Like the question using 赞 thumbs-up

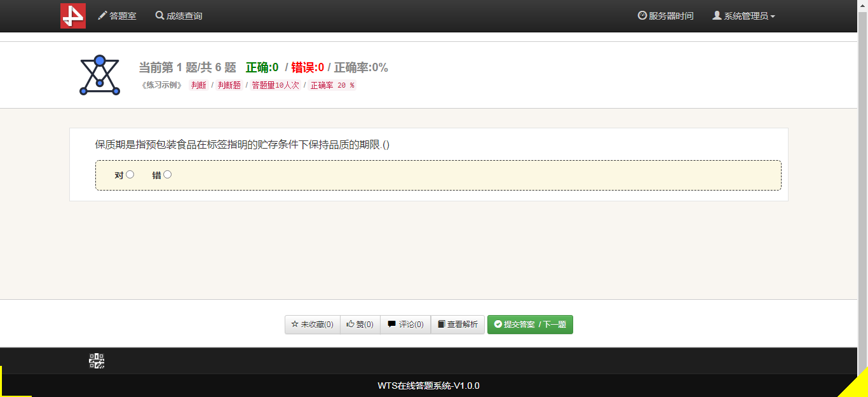(360, 325)
